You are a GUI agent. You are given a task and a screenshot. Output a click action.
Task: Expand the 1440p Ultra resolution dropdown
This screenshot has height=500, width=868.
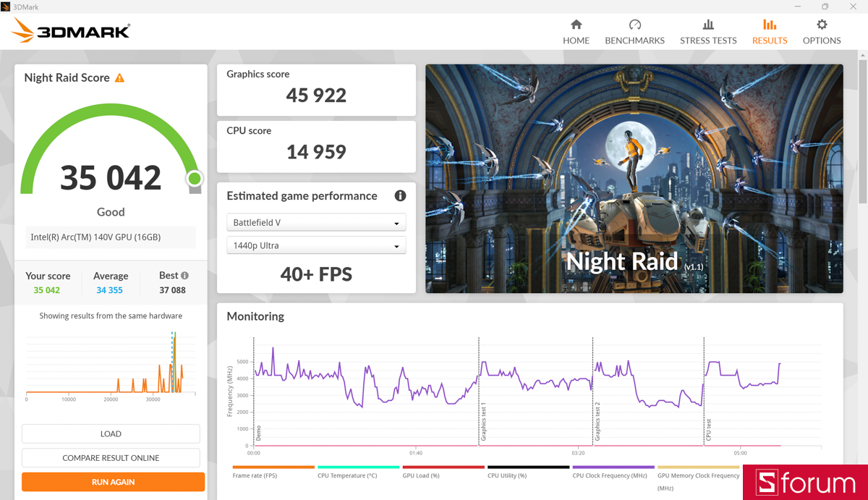click(316, 246)
